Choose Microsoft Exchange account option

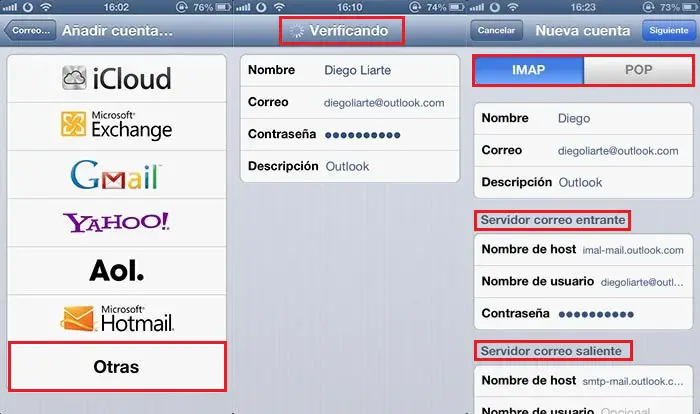117,126
